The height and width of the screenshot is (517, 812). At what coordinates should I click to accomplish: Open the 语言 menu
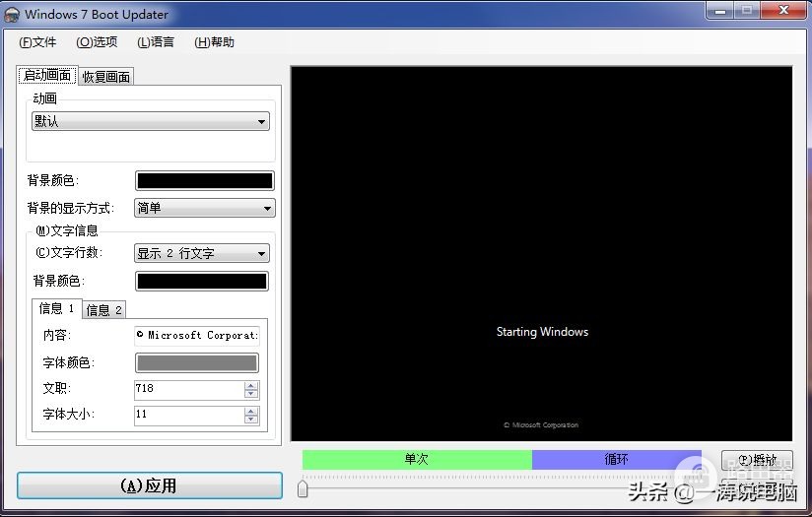(156, 42)
